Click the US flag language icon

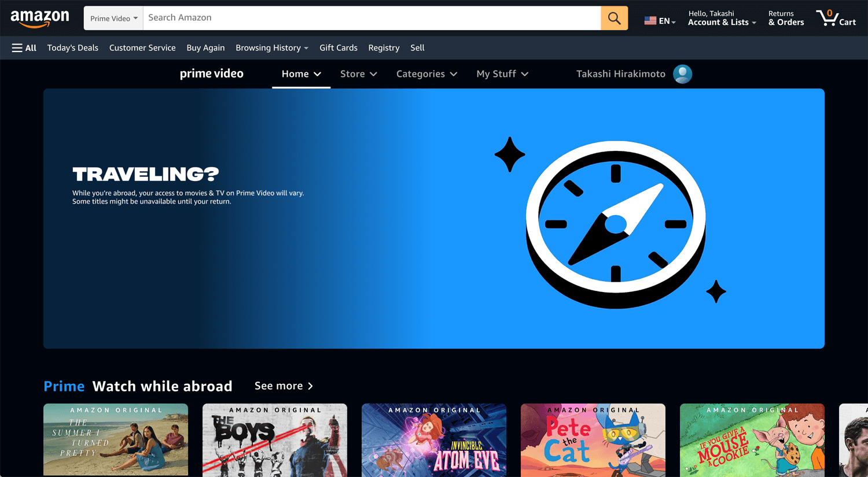pyautogui.click(x=650, y=21)
